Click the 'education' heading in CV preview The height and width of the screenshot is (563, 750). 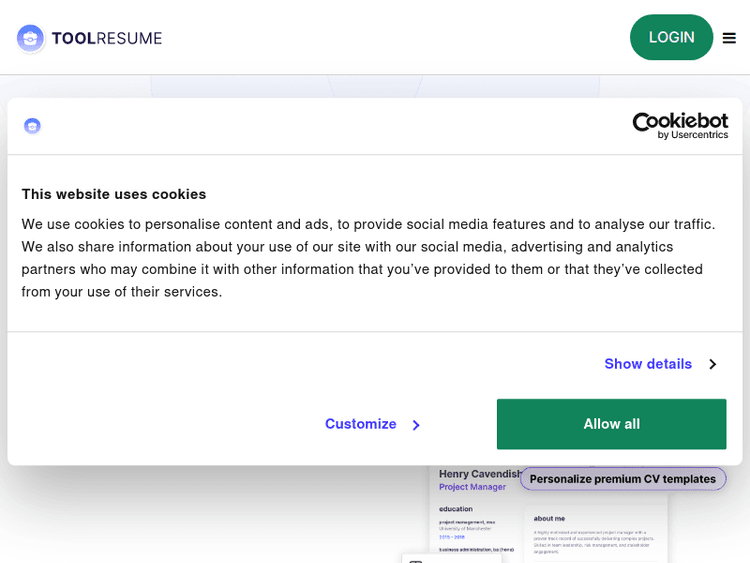pyautogui.click(x=455, y=509)
